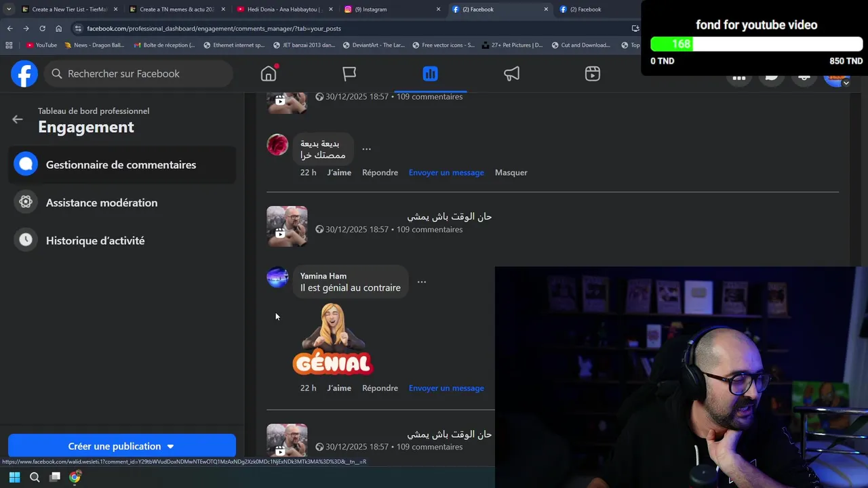This screenshot has width=868, height=488.
Task: View site information icon in address bar
Action: click(x=78, y=28)
